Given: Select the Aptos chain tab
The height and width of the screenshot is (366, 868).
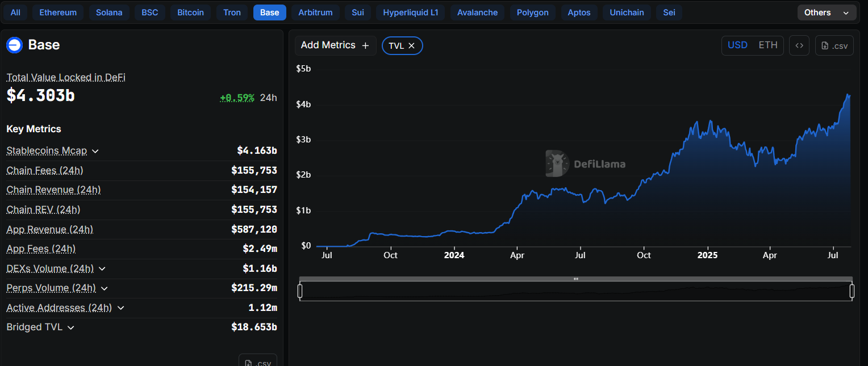Looking at the screenshot, I should (x=579, y=12).
